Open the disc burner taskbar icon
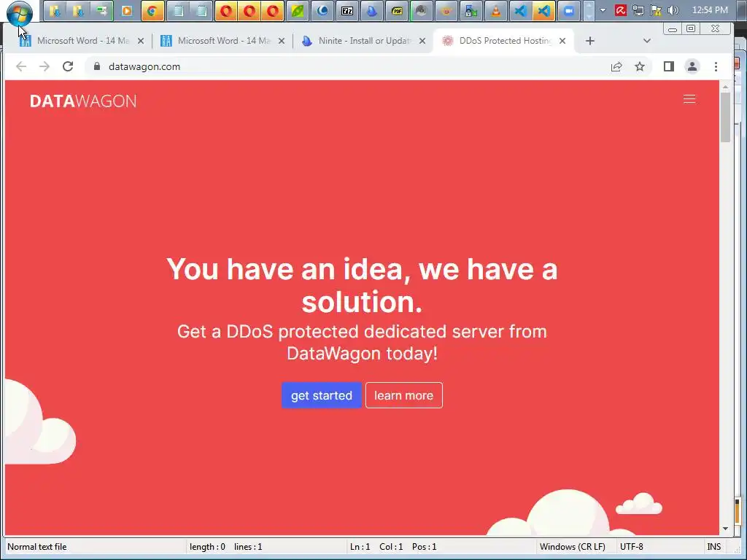Image resolution: width=747 pixels, height=560 pixels. (421, 11)
